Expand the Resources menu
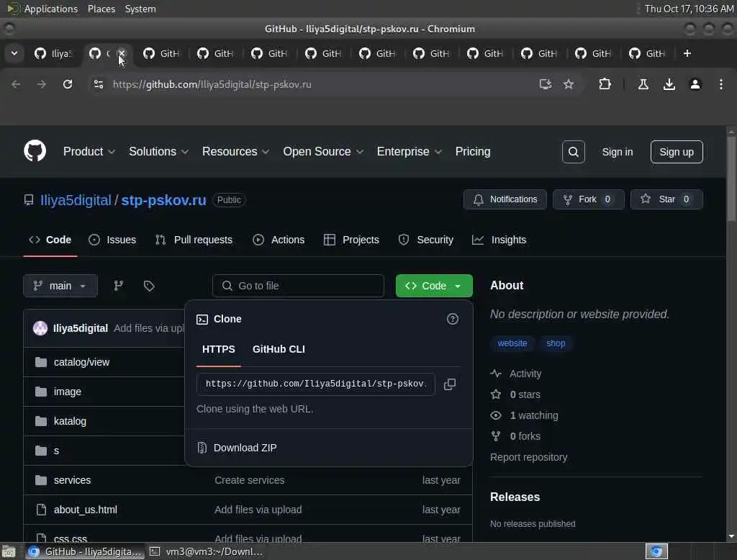737x560 pixels. 235,151
